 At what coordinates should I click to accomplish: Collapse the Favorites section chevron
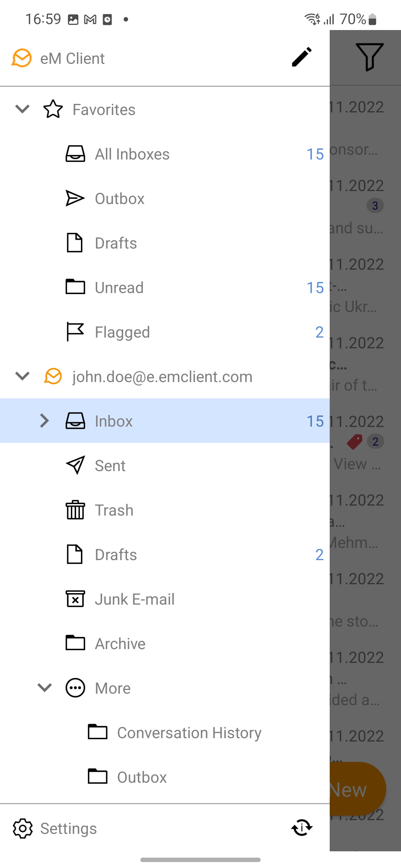click(x=22, y=109)
